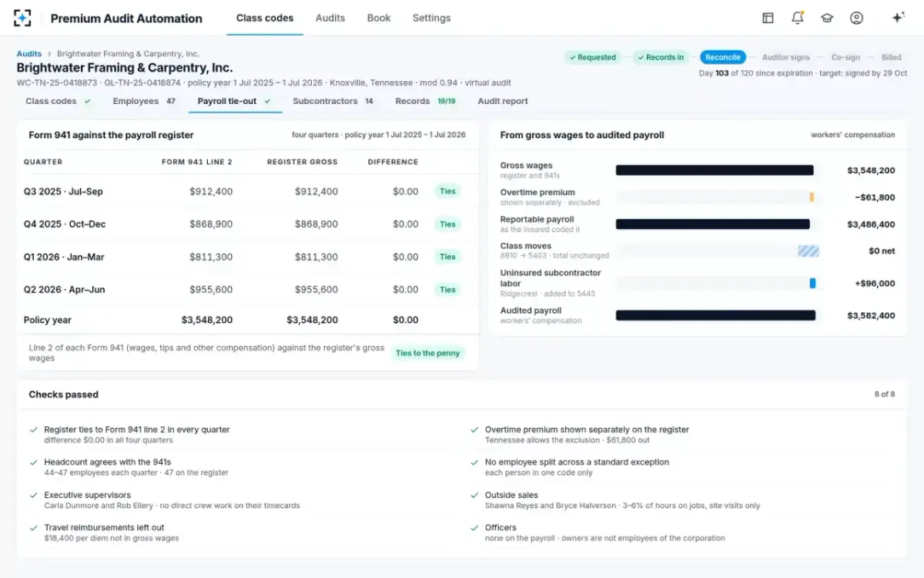Click the Ties to the penny badge
This screenshot has height=578, width=924.
[x=427, y=353]
